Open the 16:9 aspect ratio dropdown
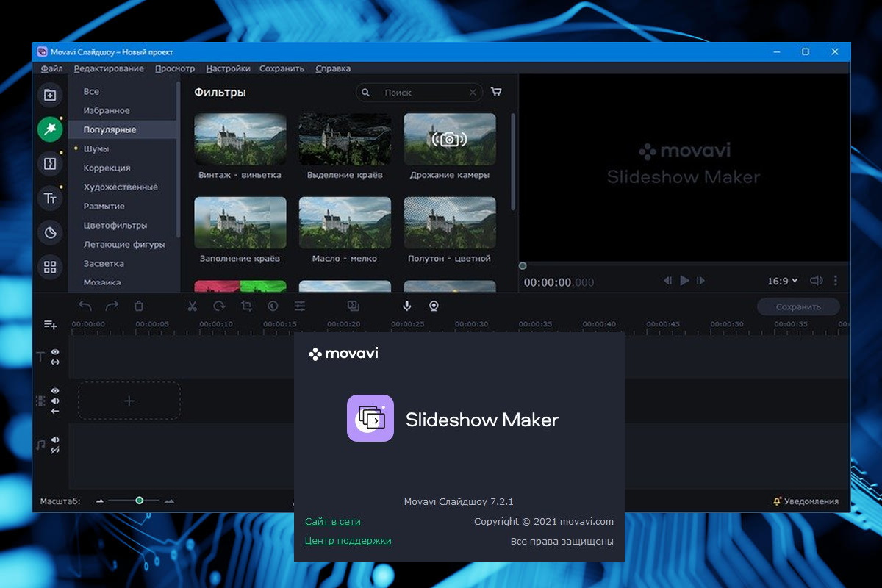Image resolution: width=882 pixels, height=588 pixels. [782, 281]
